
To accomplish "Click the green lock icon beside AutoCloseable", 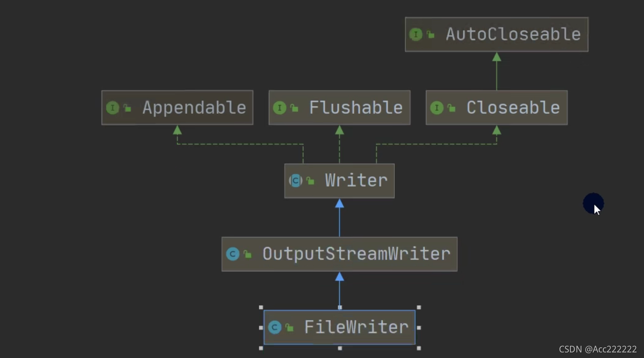I will (430, 35).
